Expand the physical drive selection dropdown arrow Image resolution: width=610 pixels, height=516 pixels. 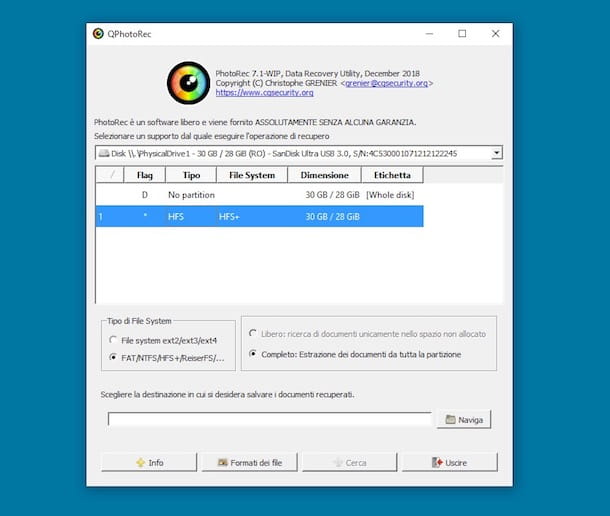pos(496,153)
